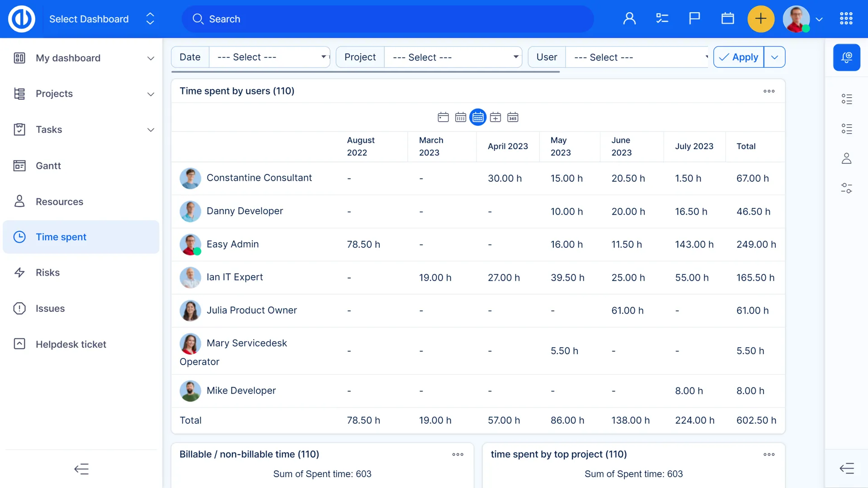Open Ian IT Expert user link
Image resolution: width=868 pixels, height=488 pixels.
tap(235, 277)
